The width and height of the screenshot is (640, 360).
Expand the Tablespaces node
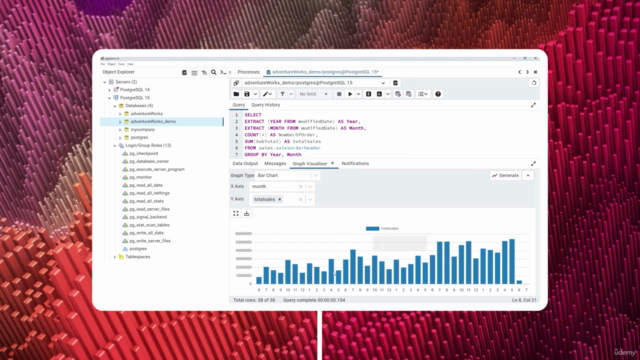pos(115,257)
